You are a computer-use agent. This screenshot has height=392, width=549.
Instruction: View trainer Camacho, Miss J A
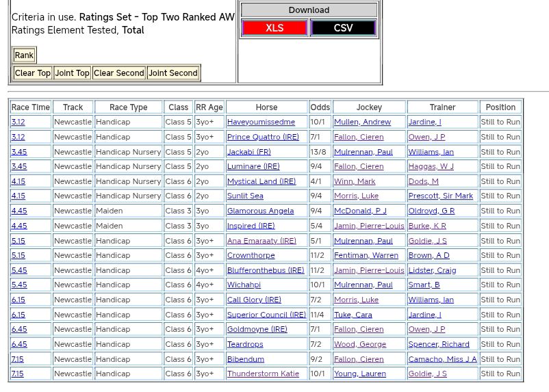(442, 359)
